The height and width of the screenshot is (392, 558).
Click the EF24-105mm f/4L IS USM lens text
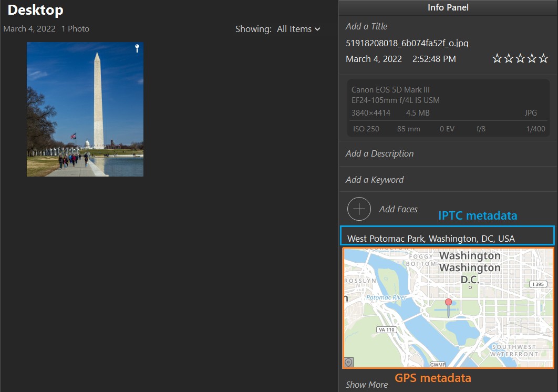395,100
